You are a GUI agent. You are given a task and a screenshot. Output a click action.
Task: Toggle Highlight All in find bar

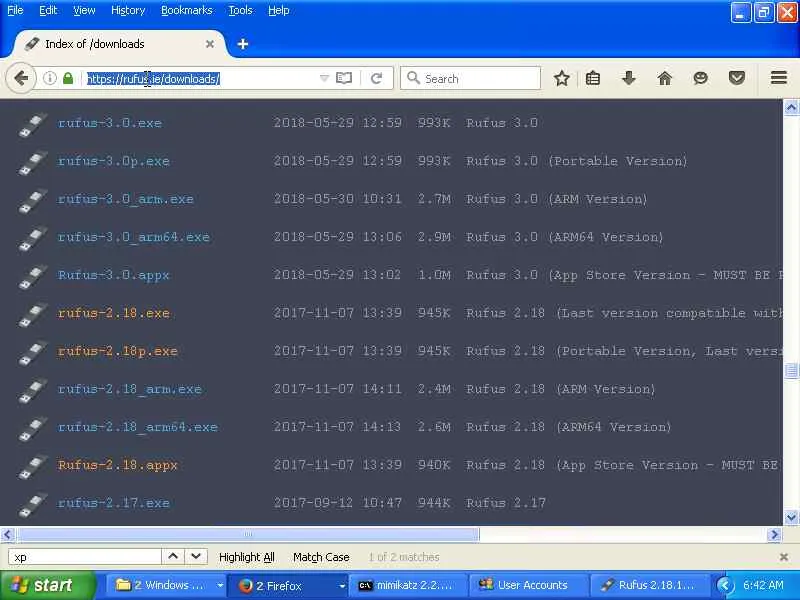[x=246, y=557]
